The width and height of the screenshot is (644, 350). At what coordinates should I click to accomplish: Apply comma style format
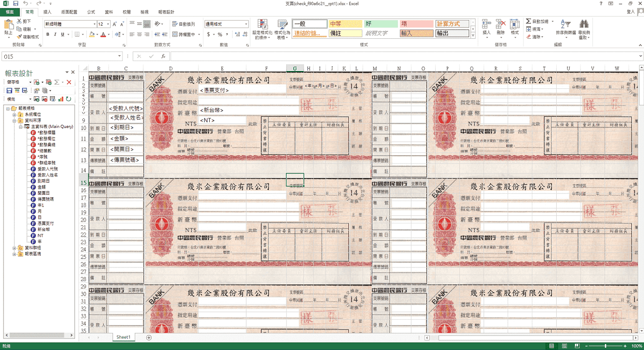[x=227, y=34]
